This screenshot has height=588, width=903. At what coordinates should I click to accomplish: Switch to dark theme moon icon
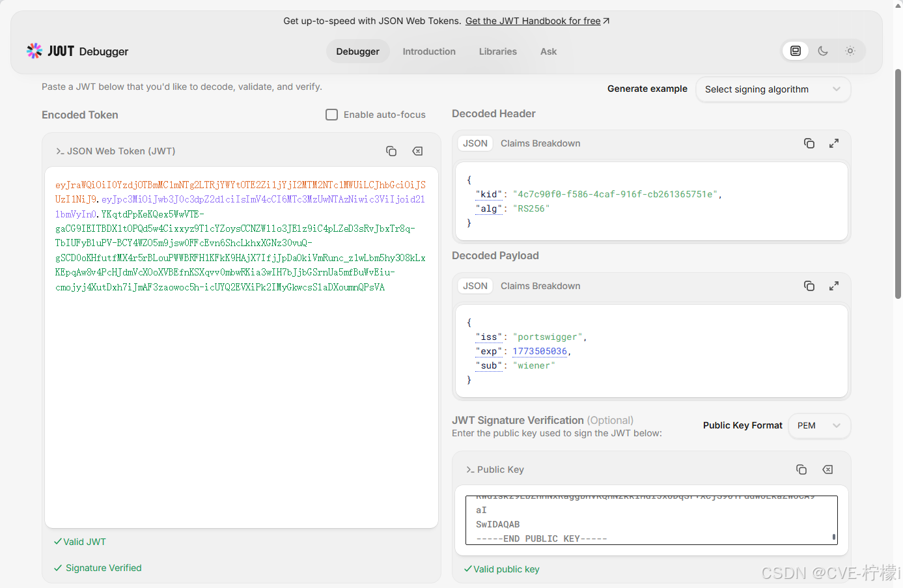823,51
